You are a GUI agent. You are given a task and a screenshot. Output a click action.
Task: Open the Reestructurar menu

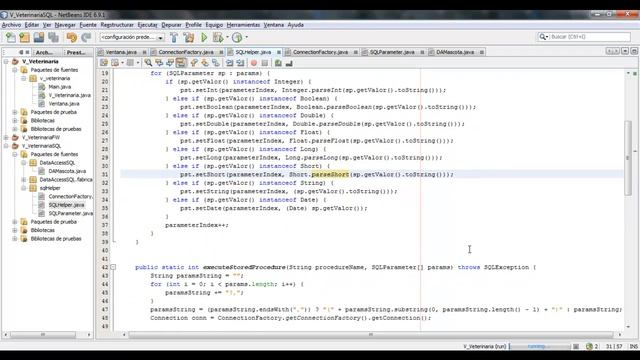click(x=117, y=25)
